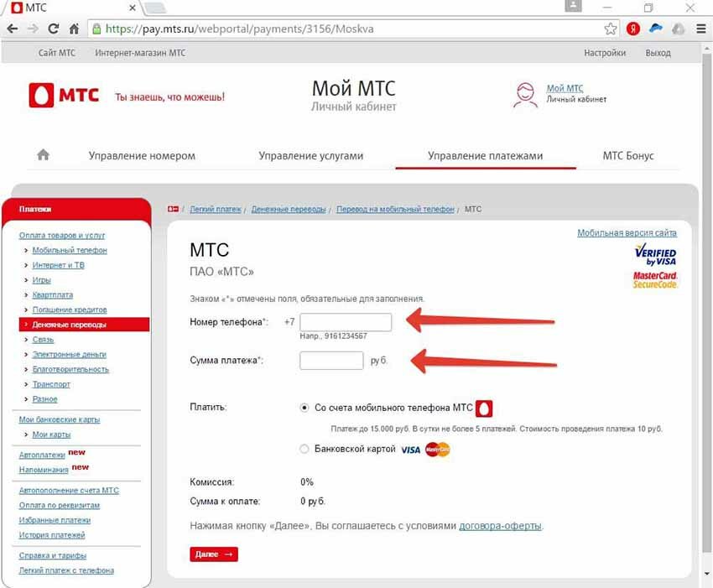Open the new tab button

tap(154, 8)
